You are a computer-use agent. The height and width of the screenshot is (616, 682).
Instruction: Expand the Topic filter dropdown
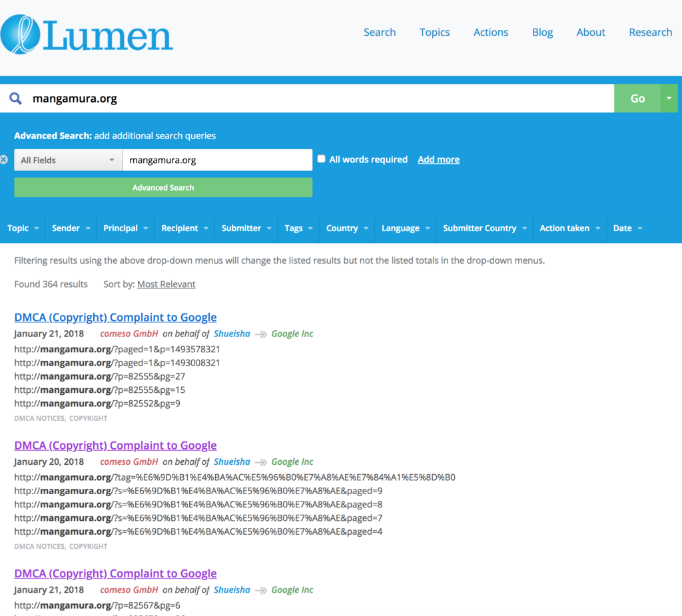pos(23,228)
